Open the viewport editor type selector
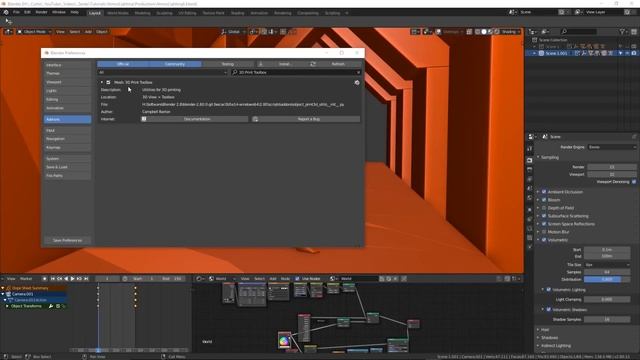 [8, 31]
